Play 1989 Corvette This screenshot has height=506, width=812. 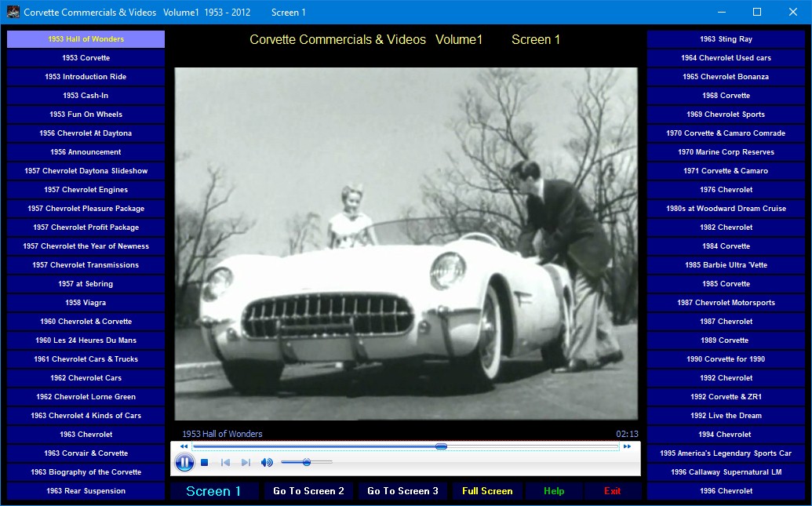726,340
